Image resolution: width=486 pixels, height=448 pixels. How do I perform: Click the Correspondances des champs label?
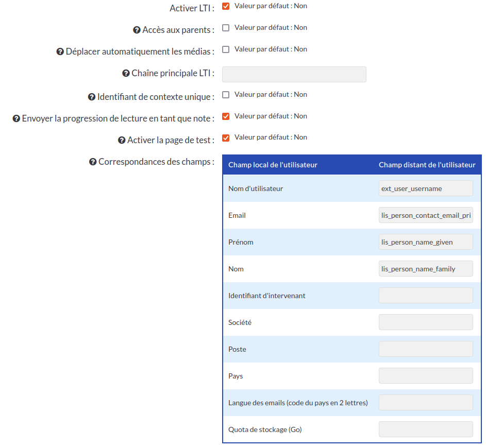coord(157,162)
